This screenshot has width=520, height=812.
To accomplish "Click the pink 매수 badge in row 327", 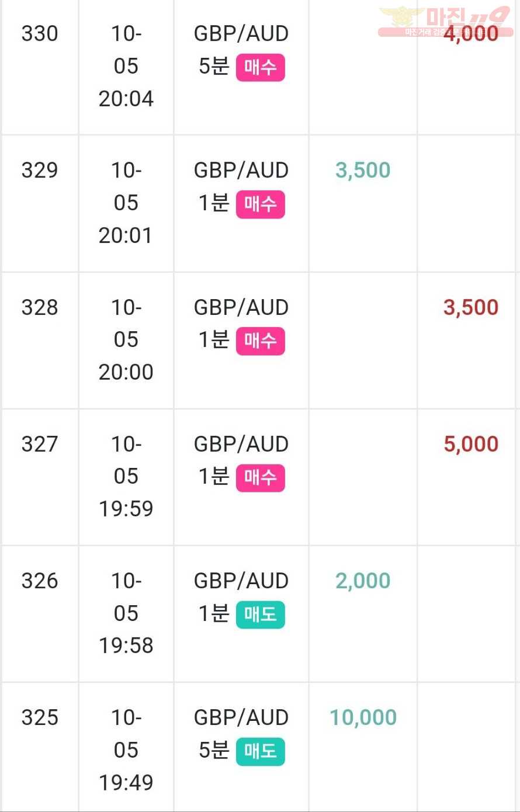I will coord(260,477).
